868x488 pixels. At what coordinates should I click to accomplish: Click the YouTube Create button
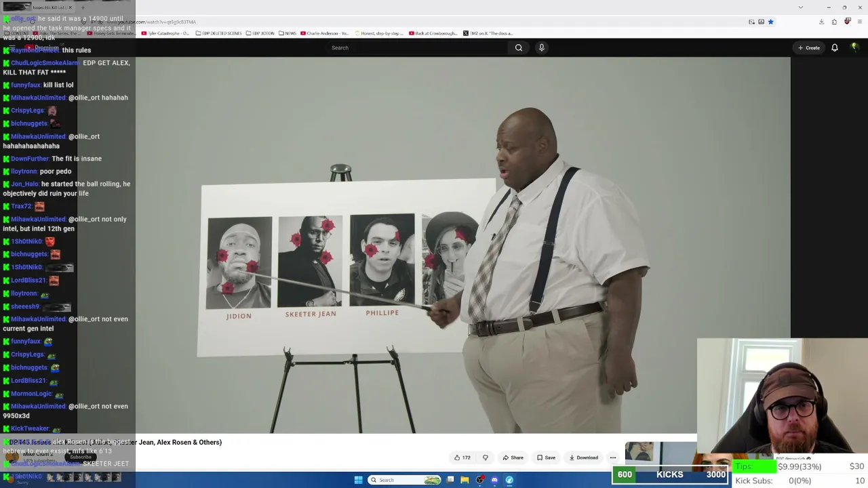click(809, 47)
